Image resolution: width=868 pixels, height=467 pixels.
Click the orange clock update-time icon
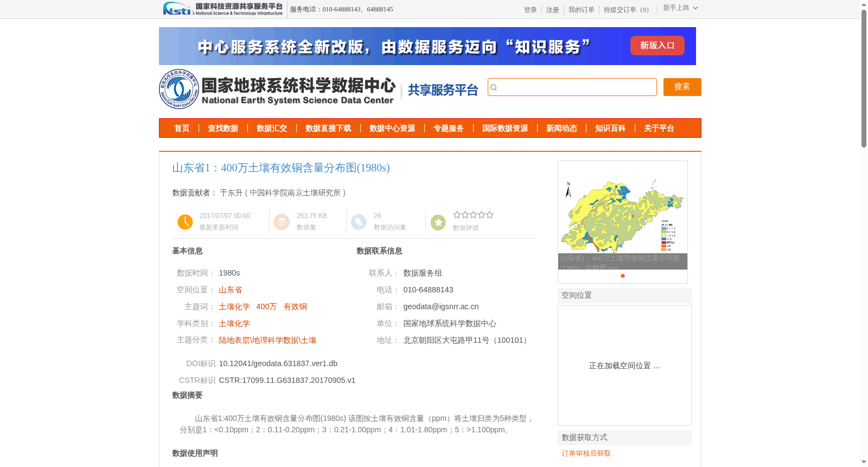185,222
